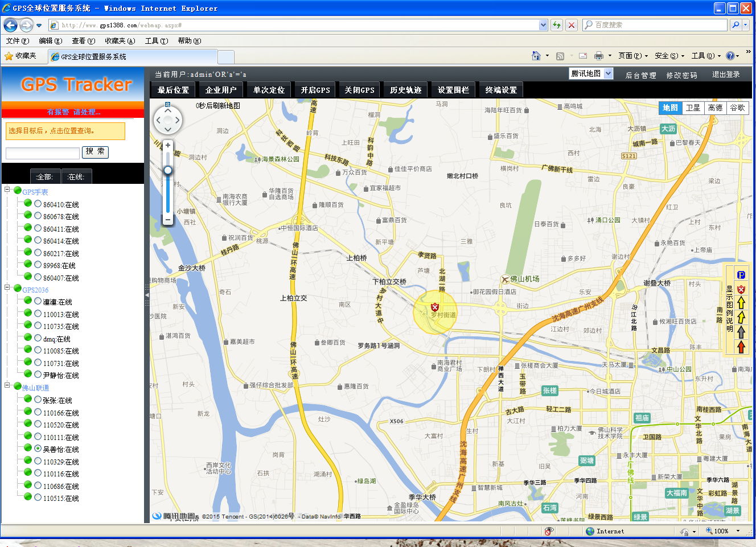Image resolution: width=756 pixels, height=547 pixels.
Task: Select radio button for device 860410
Action: click(x=38, y=204)
